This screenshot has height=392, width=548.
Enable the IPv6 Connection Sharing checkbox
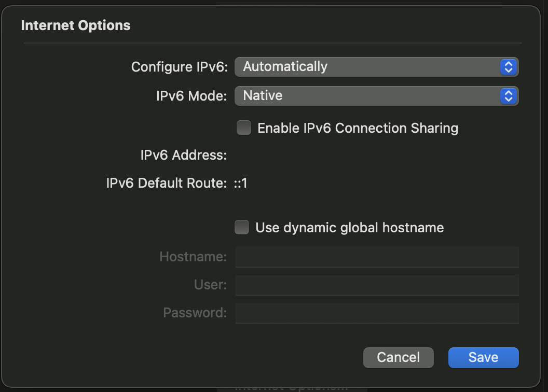click(x=244, y=128)
